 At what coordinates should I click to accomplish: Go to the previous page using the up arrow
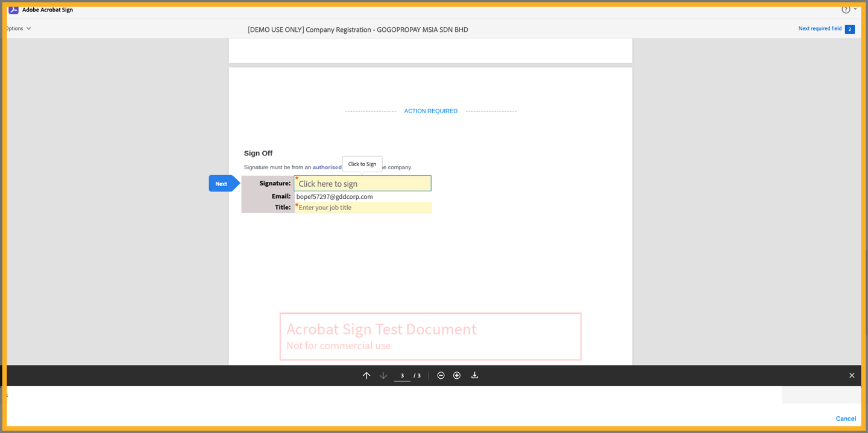pos(366,375)
